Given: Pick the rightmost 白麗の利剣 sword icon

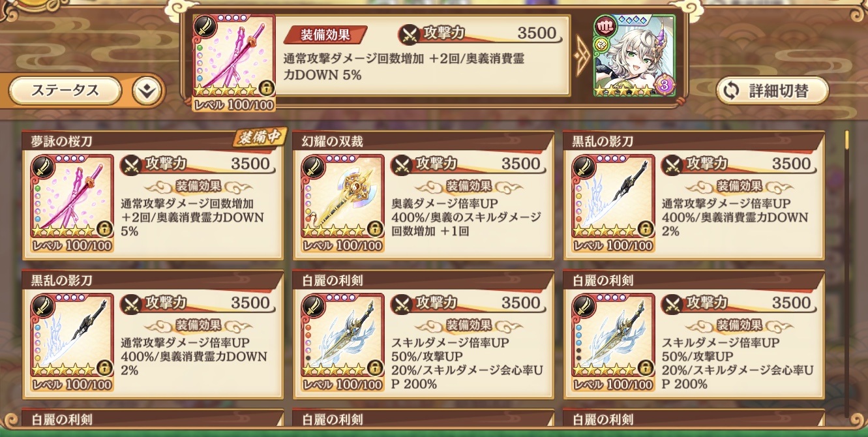Looking at the screenshot, I should (613, 342).
